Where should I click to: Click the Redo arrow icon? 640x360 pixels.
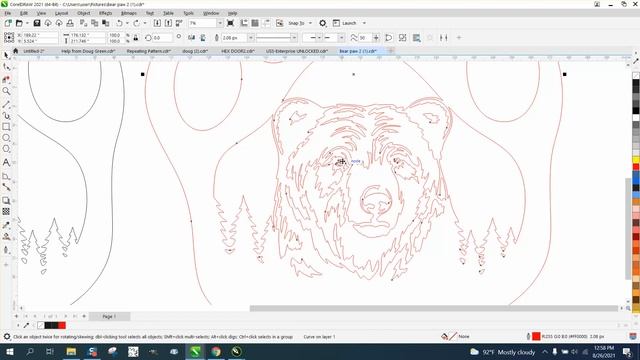point(136,23)
